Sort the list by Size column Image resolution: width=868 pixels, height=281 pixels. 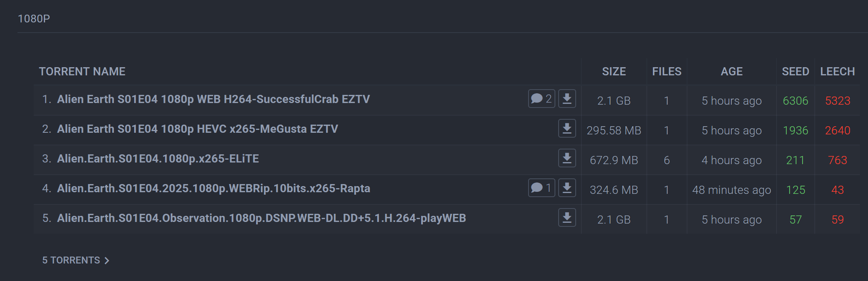(x=613, y=72)
